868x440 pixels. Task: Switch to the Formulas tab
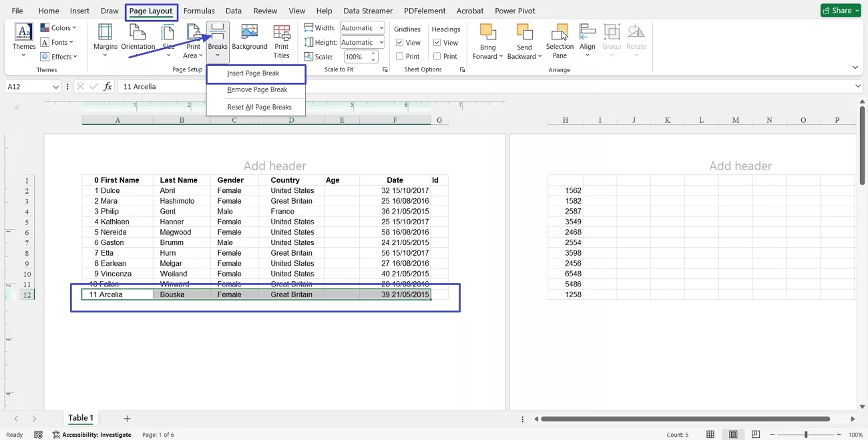[x=199, y=11]
